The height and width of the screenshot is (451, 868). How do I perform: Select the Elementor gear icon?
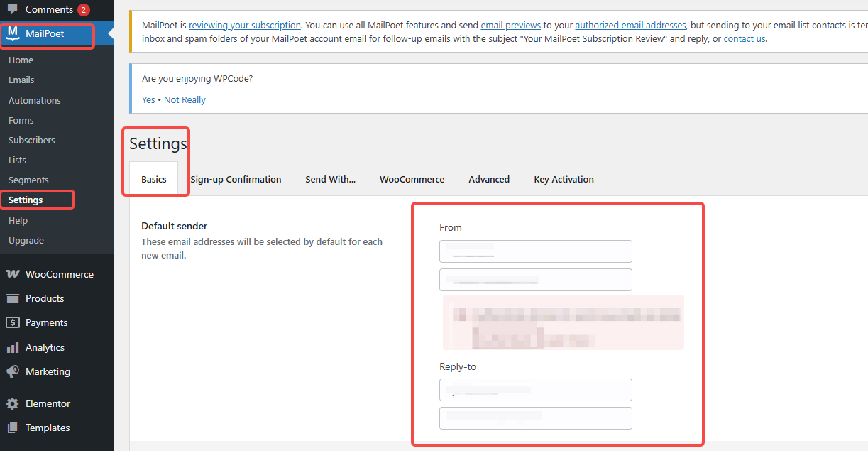pyautogui.click(x=13, y=403)
